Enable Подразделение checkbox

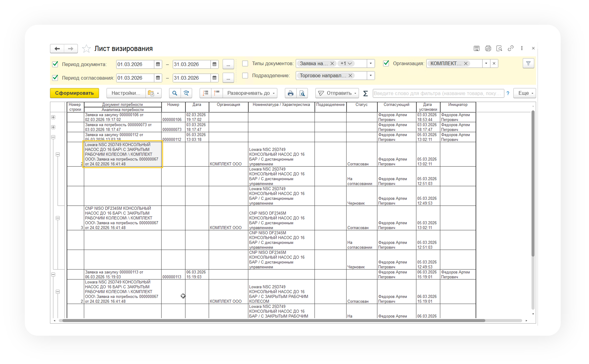[x=245, y=76]
